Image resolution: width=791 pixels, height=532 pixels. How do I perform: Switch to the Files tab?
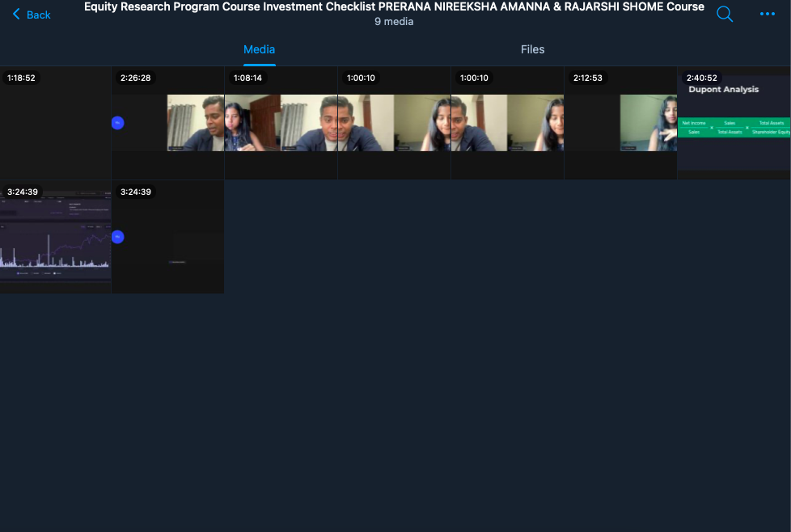[532, 49]
